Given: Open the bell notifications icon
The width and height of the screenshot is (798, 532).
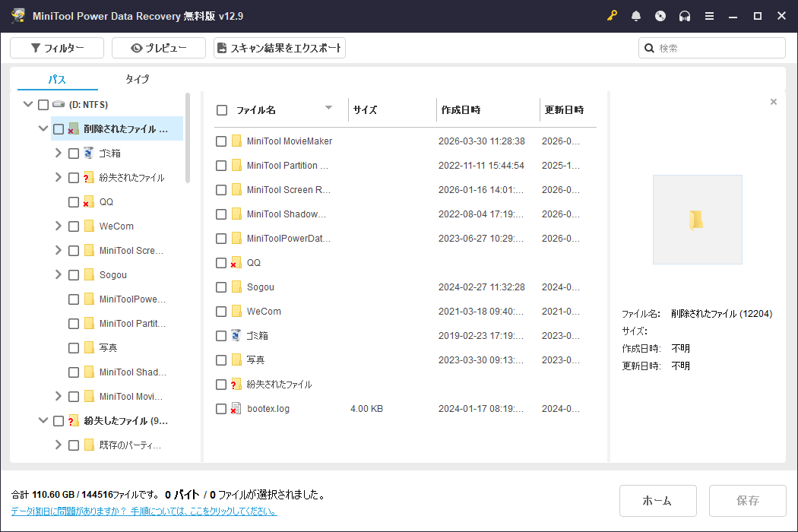Looking at the screenshot, I should (635, 16).
